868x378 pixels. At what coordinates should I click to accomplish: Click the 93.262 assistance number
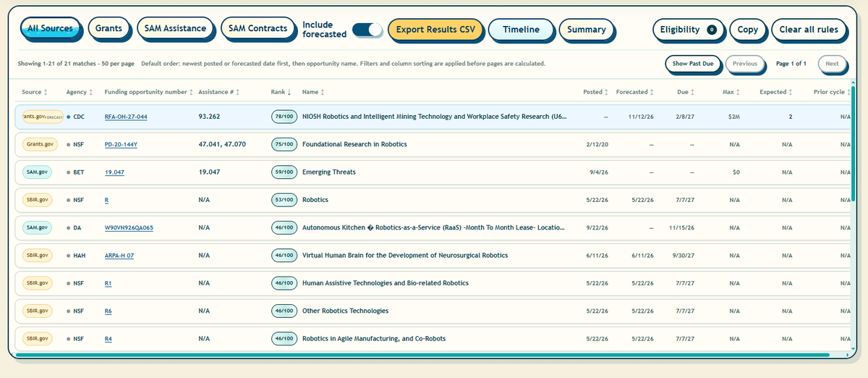[x=209, y=117]
